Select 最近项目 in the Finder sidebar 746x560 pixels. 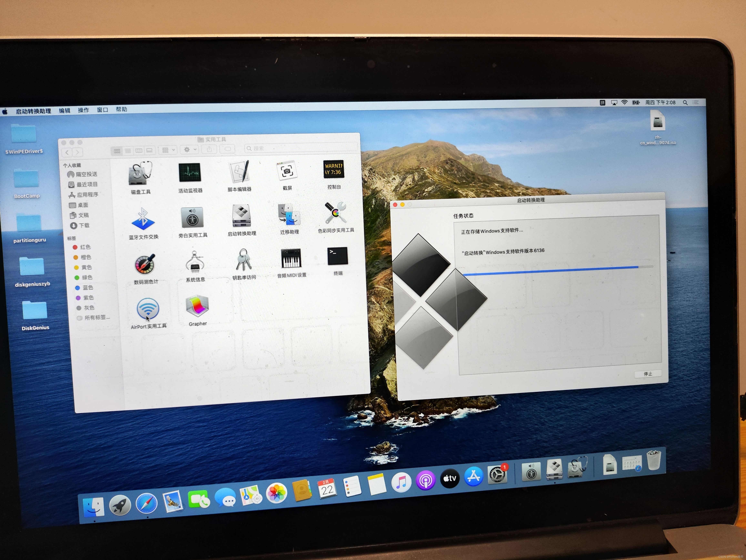pos(83,184)
